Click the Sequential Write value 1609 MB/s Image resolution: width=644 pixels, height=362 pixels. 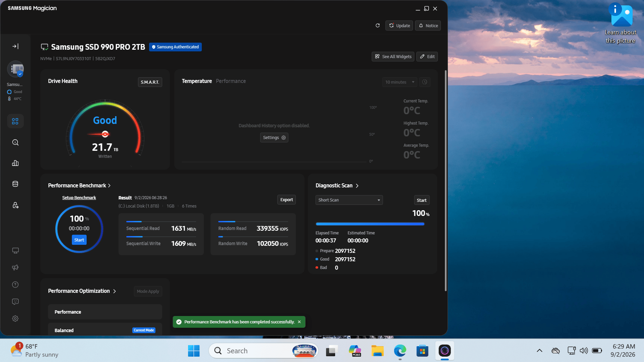coord(184,244)
